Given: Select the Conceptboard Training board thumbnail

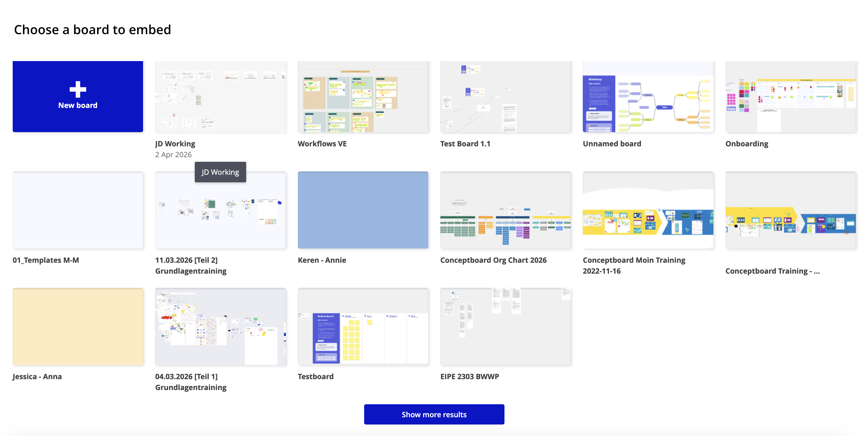Looking at the screenshot, I should [790, 210].
